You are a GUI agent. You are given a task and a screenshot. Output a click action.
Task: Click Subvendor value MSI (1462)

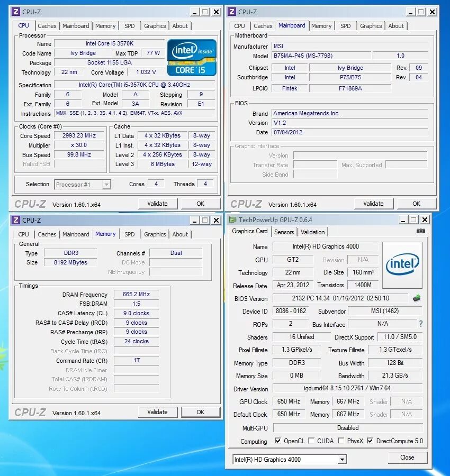(x=385, y=311)
